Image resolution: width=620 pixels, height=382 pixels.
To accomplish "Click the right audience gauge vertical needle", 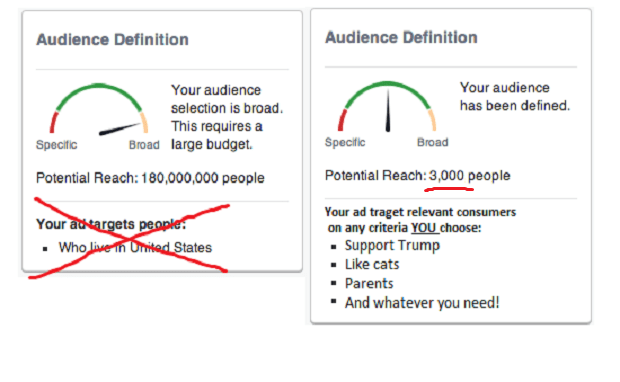I will 388,110.
